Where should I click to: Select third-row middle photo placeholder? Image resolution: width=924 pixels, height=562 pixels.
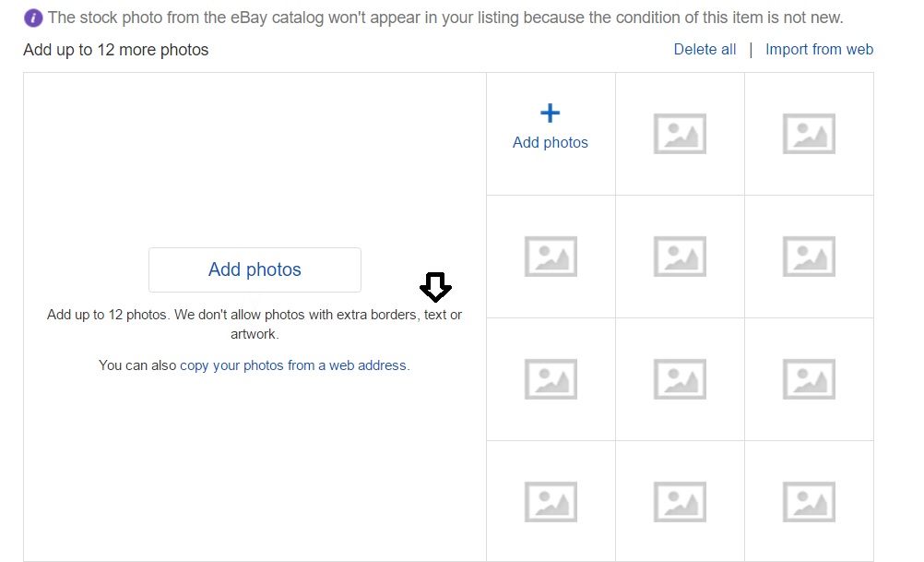(x=680, y=379)
